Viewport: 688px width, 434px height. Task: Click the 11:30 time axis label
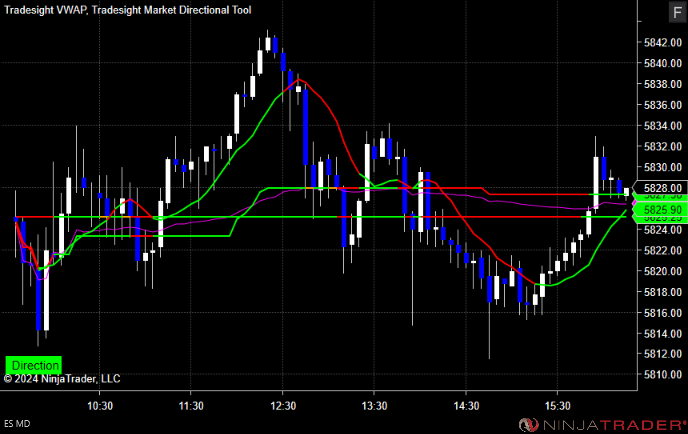point(191,405)
